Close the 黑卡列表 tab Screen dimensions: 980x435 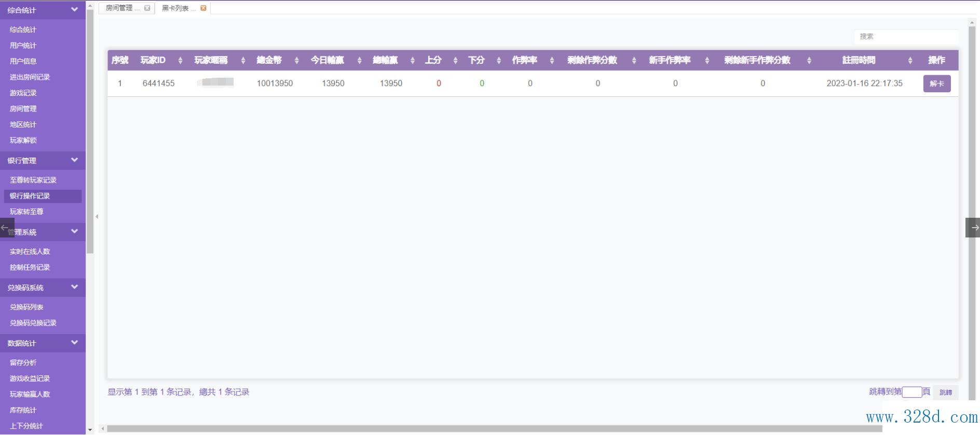(203, 8)
